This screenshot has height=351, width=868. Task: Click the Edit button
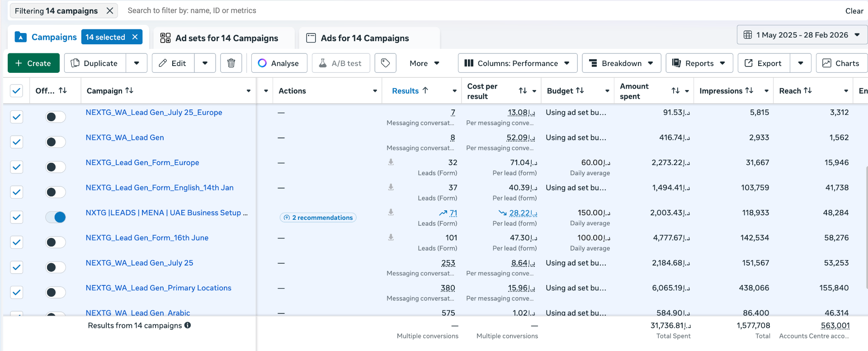click(173, 63)
